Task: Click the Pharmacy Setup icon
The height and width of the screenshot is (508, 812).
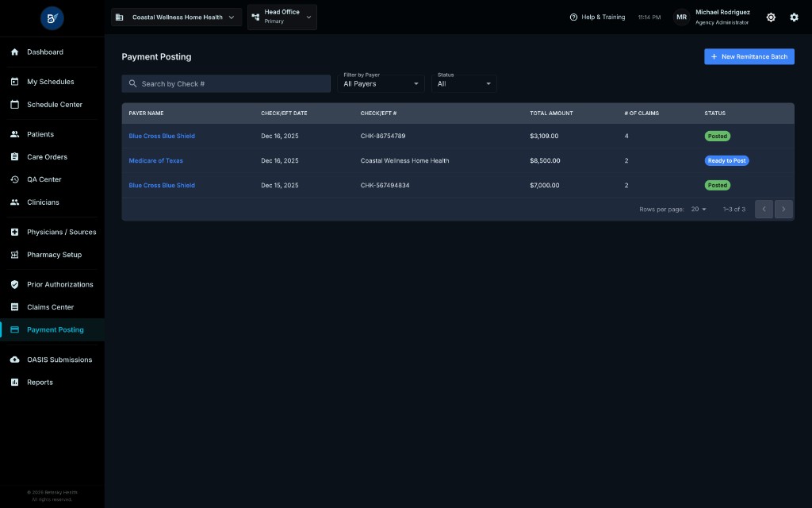Action: [x=14, y=255]
